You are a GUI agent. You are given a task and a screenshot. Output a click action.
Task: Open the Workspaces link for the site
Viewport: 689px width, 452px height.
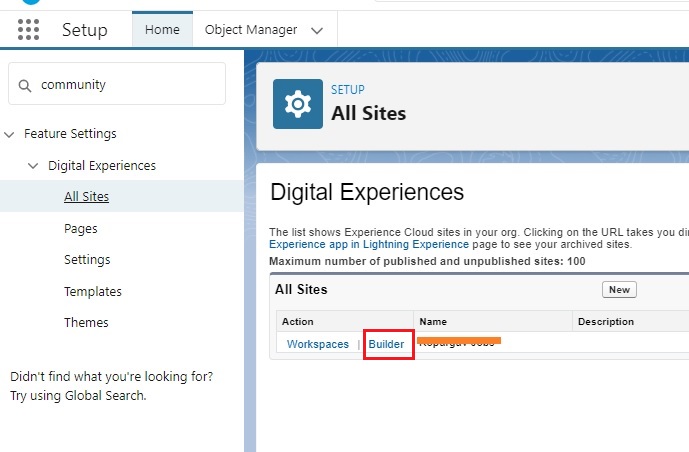(x=318, y=344)
